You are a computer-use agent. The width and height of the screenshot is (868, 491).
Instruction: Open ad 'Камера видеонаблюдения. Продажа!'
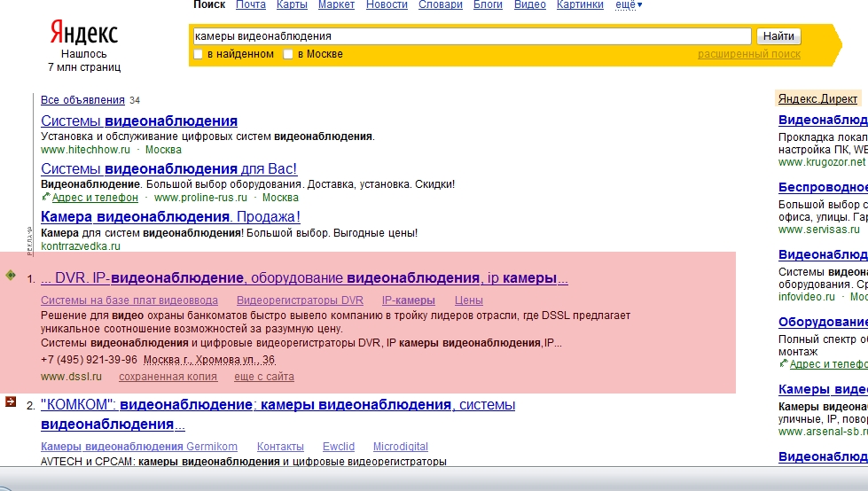[x=170, y=216]
